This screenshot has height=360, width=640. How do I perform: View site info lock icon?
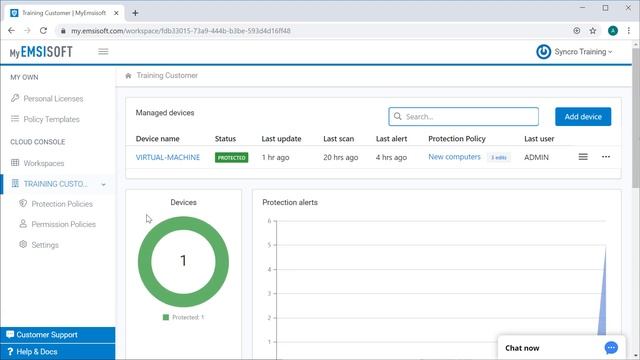click(63, 31)
